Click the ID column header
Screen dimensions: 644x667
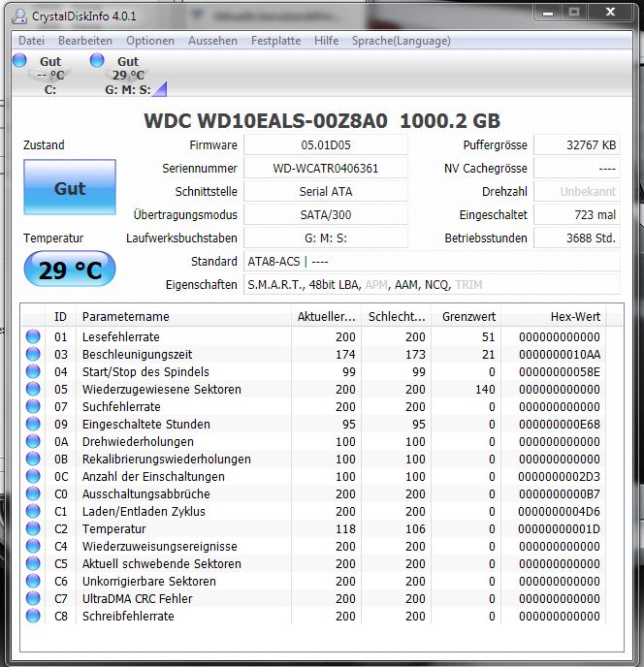click(x=60, y=316)
